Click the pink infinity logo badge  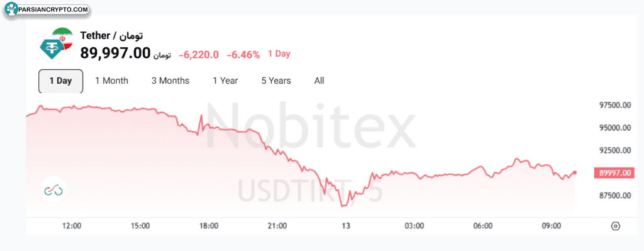point(53,189)
